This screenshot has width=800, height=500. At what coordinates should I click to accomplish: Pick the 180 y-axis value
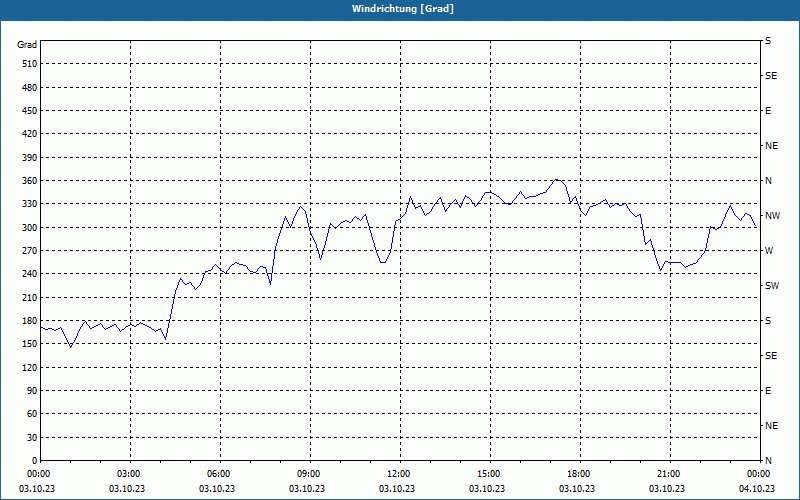click(x=30, y=321)
